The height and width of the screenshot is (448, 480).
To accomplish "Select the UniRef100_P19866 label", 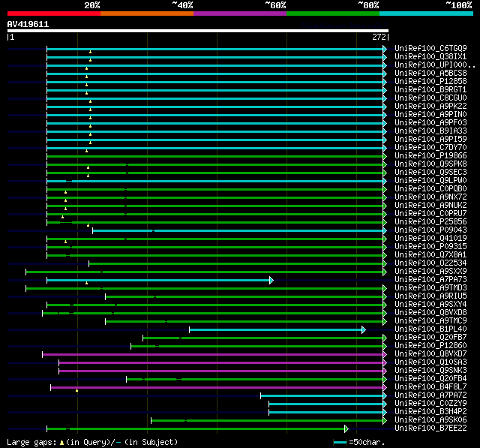I will coord(430,156).
